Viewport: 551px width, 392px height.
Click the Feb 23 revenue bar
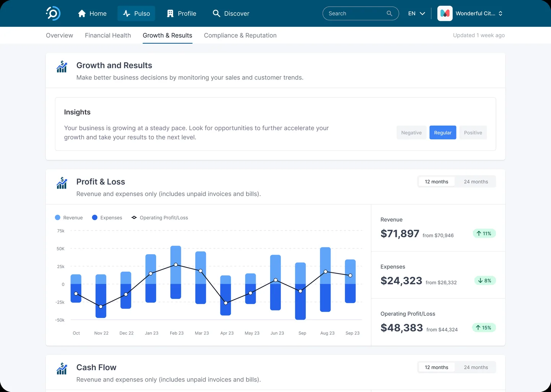click(176, 265)
